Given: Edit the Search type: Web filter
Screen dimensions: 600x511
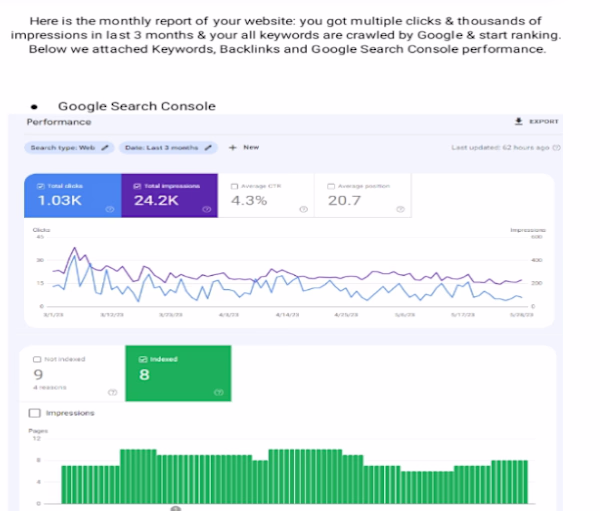Looking at the screenshot, I should pyautogui.click(x=69, y=148).
